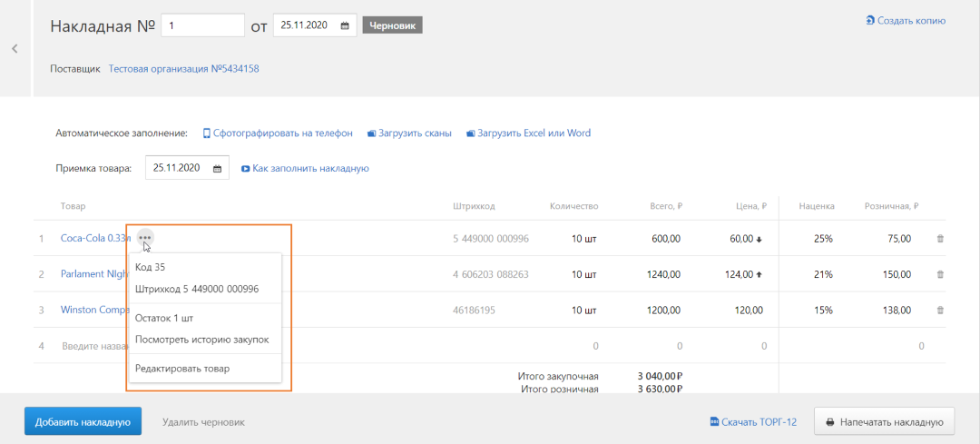Delete the Coca-Cola row with trash icon
Screen dimensions: 980x444
[x=939, y=239]
